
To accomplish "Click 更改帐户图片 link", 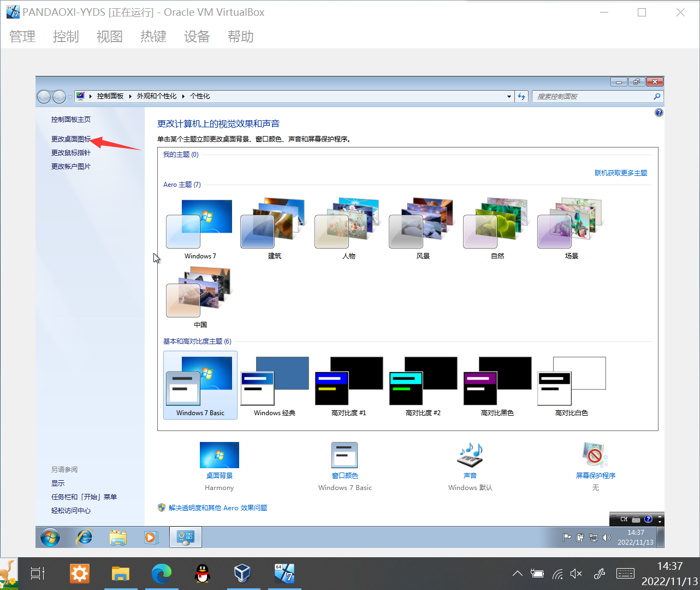I will tap(71, 166).
